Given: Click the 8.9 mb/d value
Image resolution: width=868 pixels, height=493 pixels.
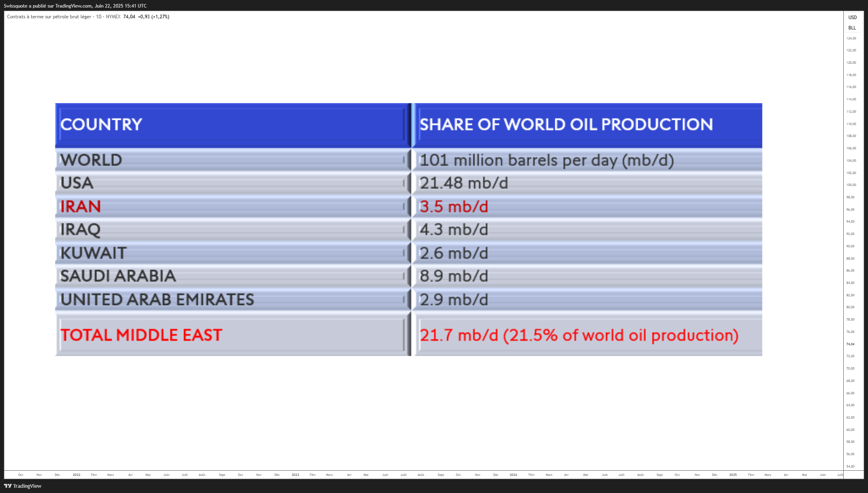Looking at the screenshot, I should [454, 276].
